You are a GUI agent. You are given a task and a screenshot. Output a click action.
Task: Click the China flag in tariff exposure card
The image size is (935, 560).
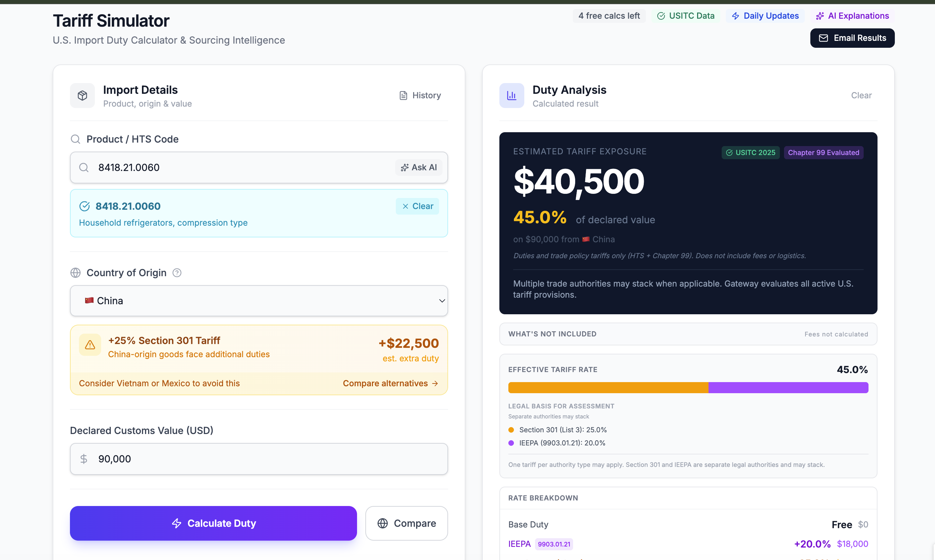(586, 239)
